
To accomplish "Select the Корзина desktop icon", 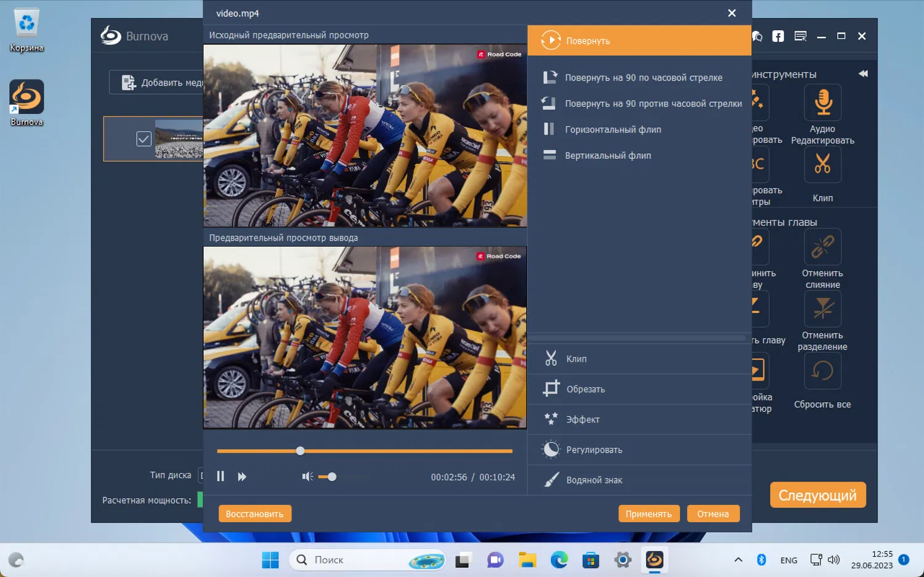I will point(26,30).
